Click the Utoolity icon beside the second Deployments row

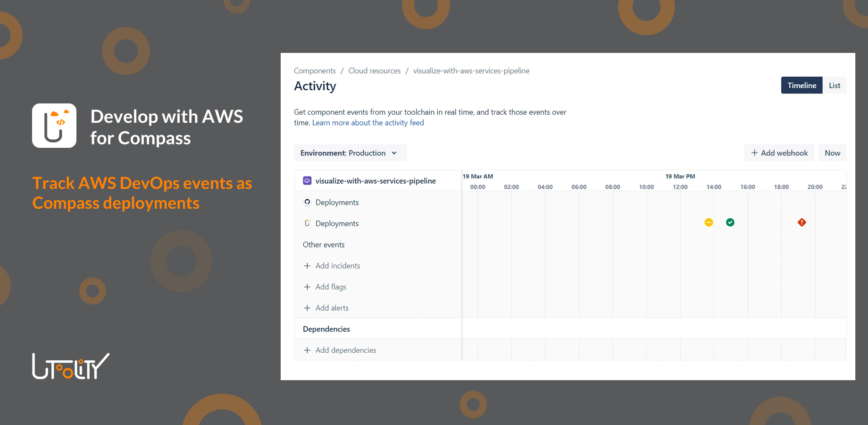tap(307, 223)
